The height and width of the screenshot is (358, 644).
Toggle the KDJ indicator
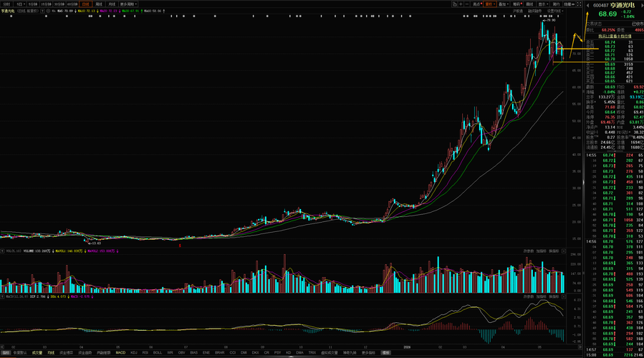133,353
